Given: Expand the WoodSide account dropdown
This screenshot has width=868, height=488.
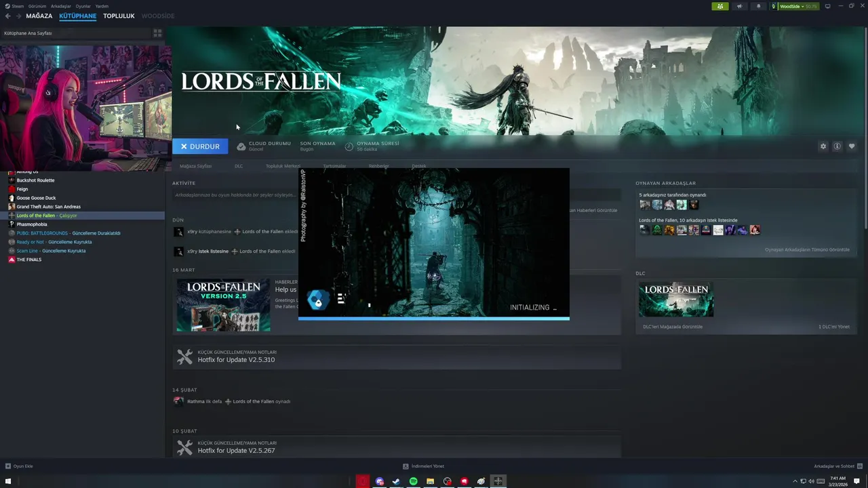Looking at the screenshot, I should pos(795,6).
